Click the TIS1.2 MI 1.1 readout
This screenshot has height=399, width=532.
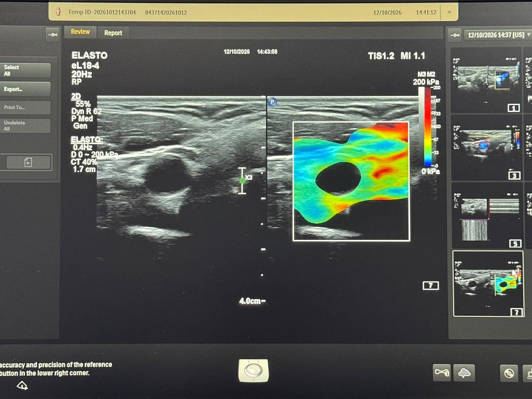[x=396, y=56]
